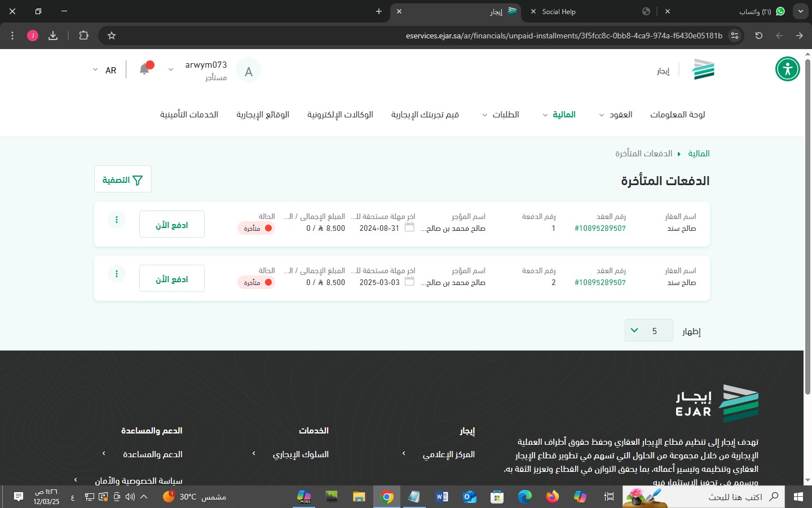This screenshot has height=508, width=812.
Task: Bookmark this page with the star icon
Action: (x=112, y=36)
